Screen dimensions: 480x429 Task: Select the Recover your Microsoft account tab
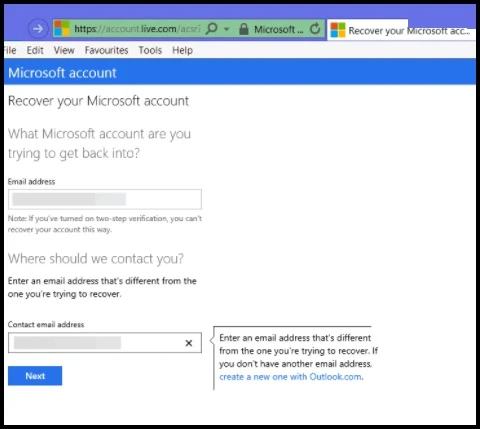click(401, 30)
